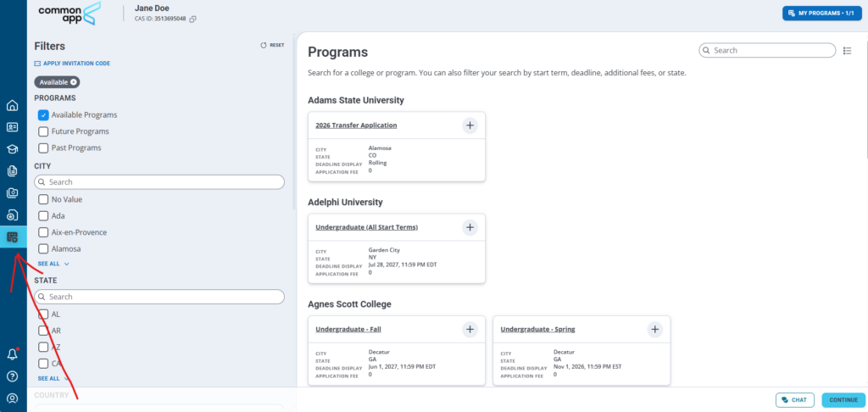Open the Home icon in the sidebar
The image size is (868, 412).
pyautogui.click(x=12, y=105)
